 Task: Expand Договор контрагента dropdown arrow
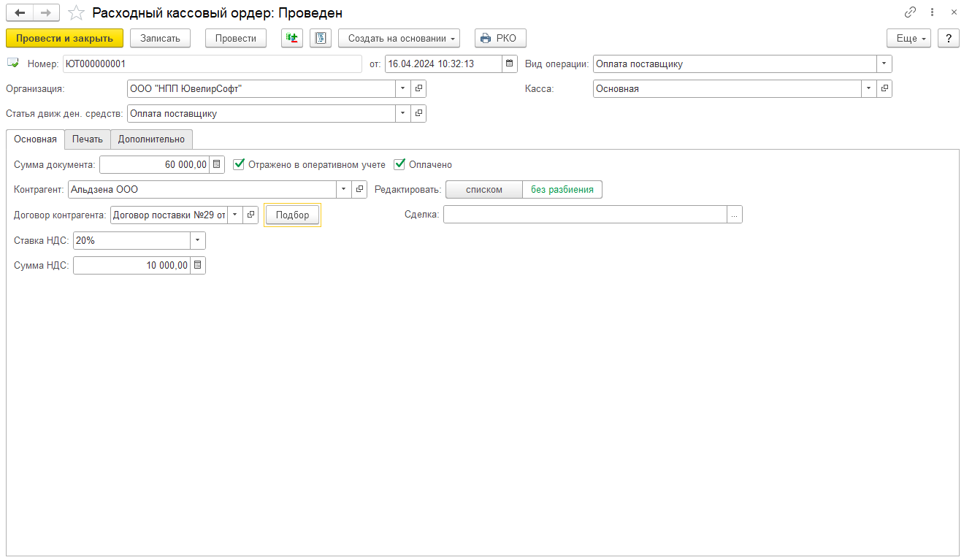(x=235, y=215)
